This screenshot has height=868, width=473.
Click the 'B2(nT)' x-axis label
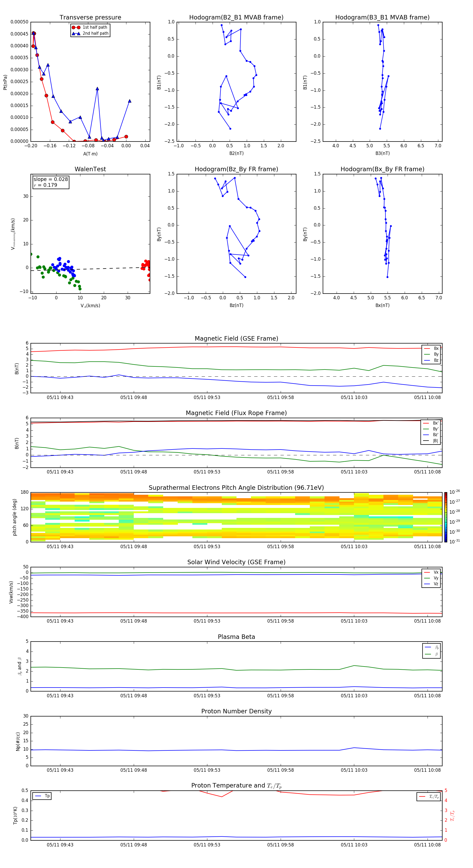tap(236, 153)
